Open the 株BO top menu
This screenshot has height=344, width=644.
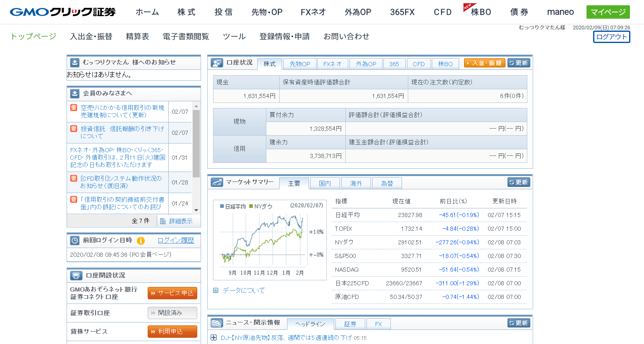coord(480,12)
